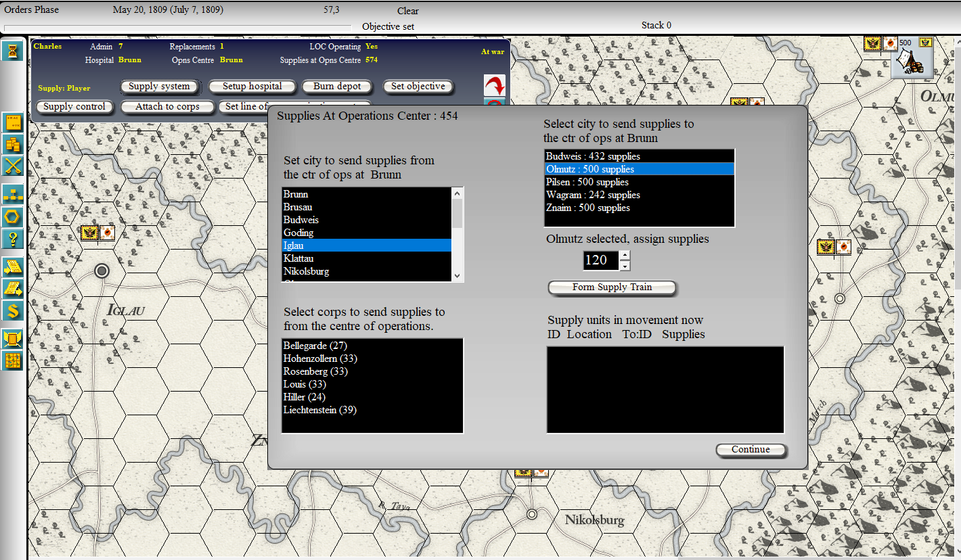Select Goding in the city list
The height and width of the screenshot is (560, 961).
tap(367, 233)
